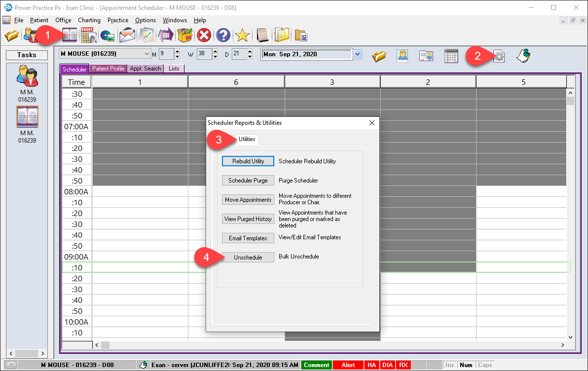Click the open folder icon beside the date
Screen dimensions: 588x371
click(379, 56)
